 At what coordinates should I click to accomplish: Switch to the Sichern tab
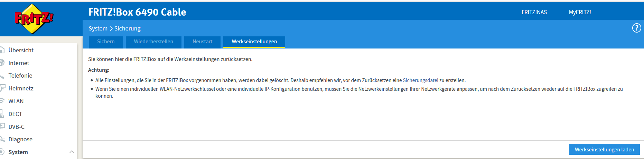pos(106,42)
